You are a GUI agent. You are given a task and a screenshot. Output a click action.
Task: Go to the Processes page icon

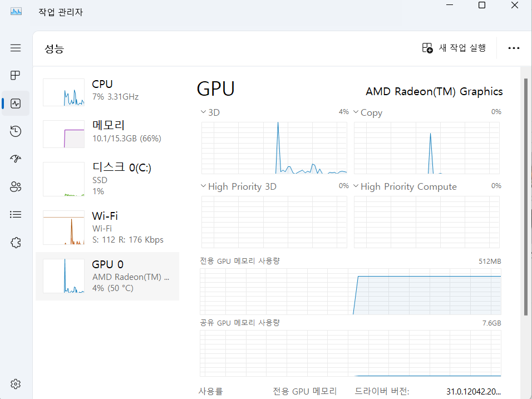[16, 75]
